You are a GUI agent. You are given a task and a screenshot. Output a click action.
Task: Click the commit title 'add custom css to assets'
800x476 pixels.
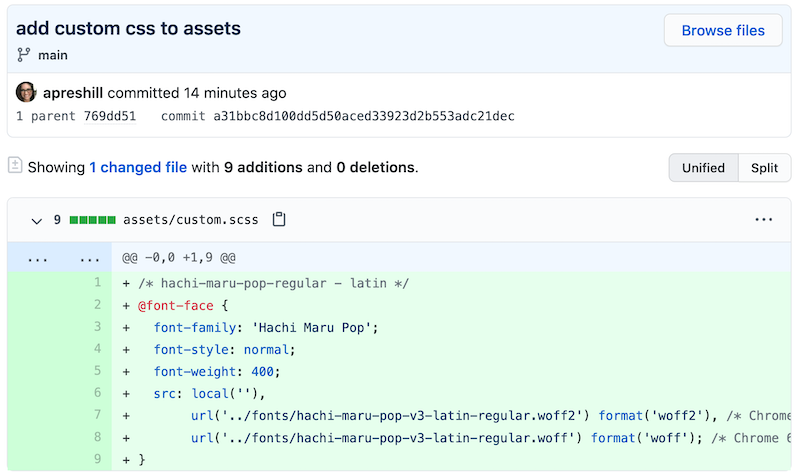point(128,28)
